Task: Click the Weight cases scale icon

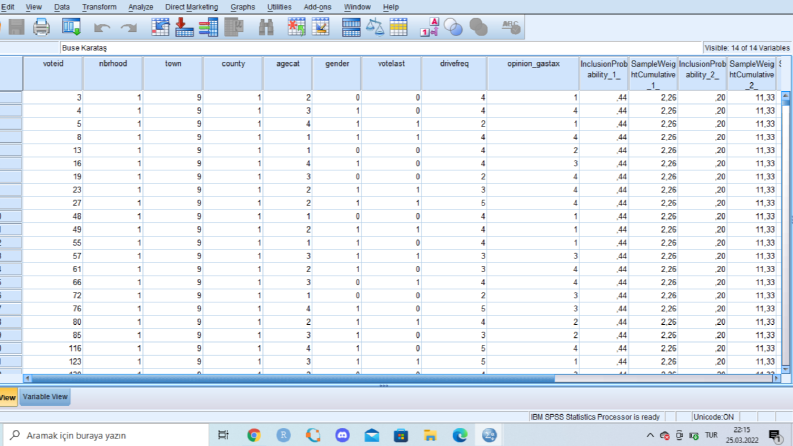Action: click(x=375, y=27)
